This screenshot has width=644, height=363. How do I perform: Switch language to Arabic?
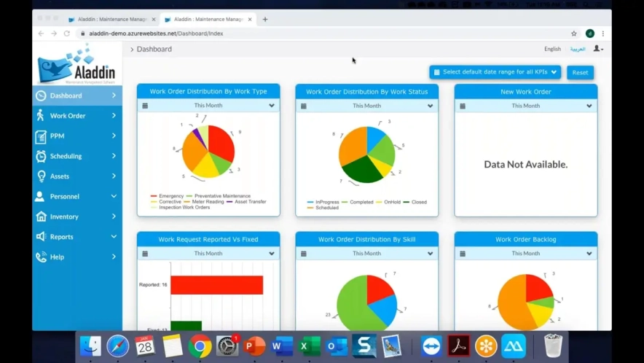577,49
